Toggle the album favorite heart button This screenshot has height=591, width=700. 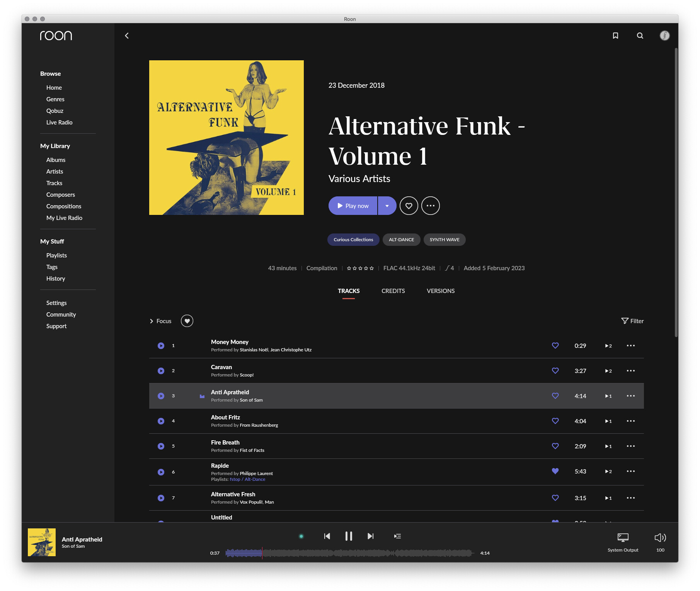[409, 206]
